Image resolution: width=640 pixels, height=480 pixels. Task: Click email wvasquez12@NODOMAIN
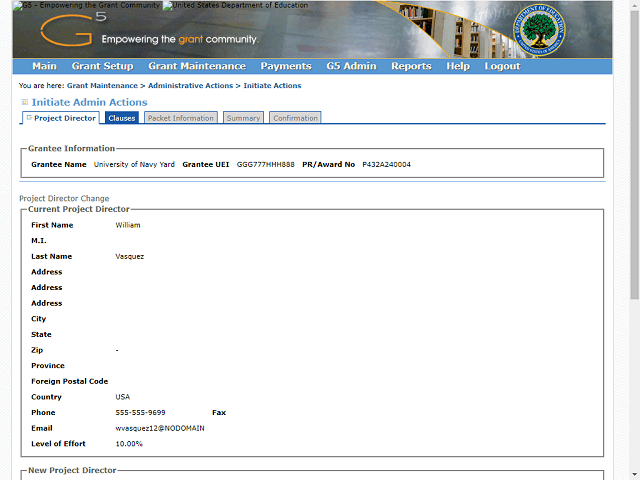pos(160,428)
